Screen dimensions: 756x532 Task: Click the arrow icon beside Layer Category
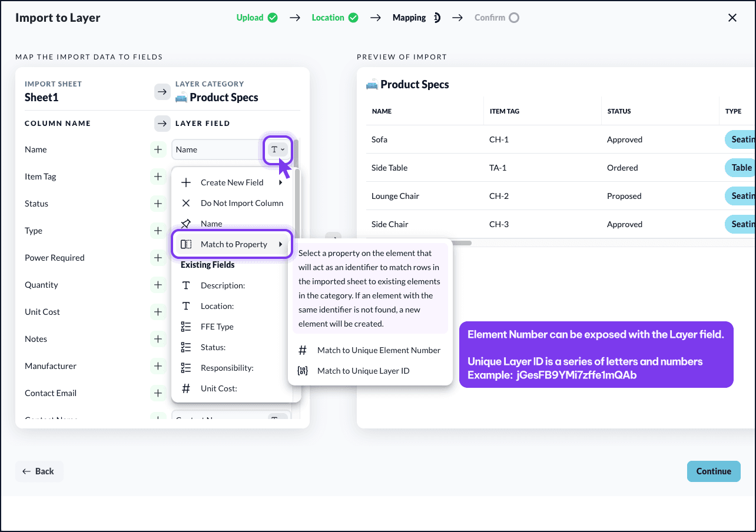162,92
